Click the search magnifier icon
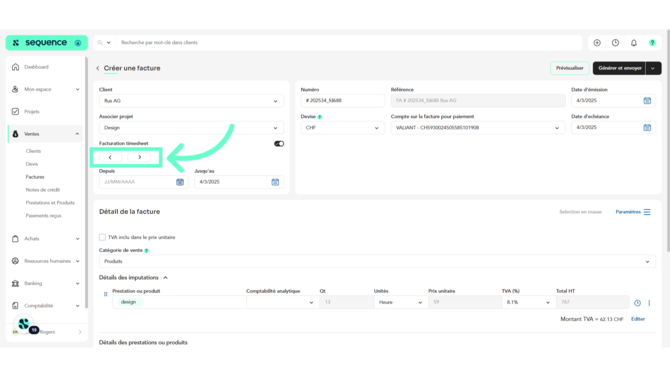The width and height of the screenshot is (670, 377). (x=100, y=43)
